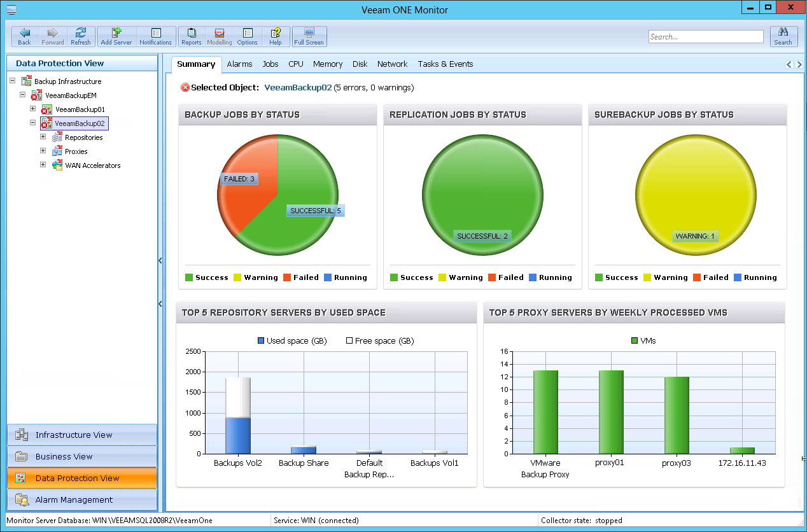Open the Reports toolbar icon
807x532 pixels.
point(192,33)
